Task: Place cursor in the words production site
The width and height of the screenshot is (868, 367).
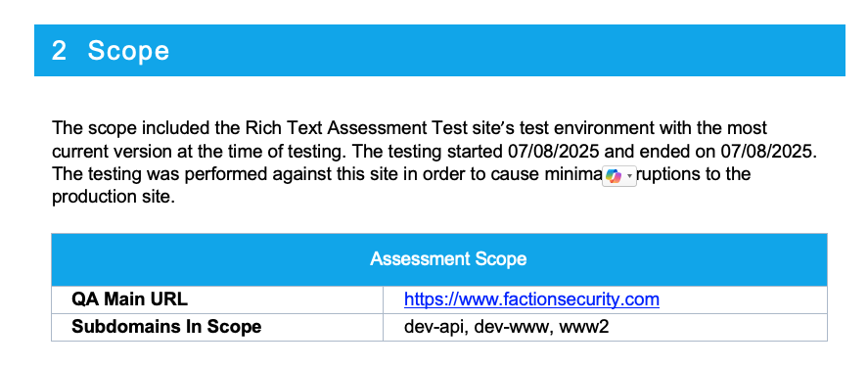Action: point(111,197)
